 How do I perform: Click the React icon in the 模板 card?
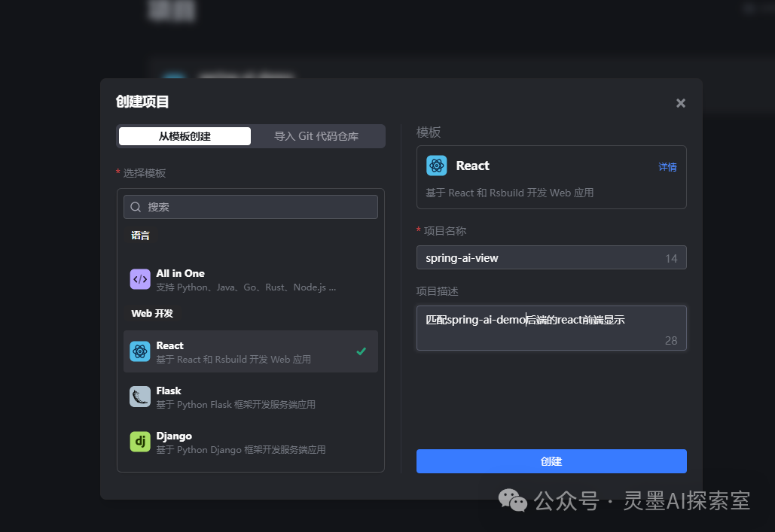tap(436, 166)
